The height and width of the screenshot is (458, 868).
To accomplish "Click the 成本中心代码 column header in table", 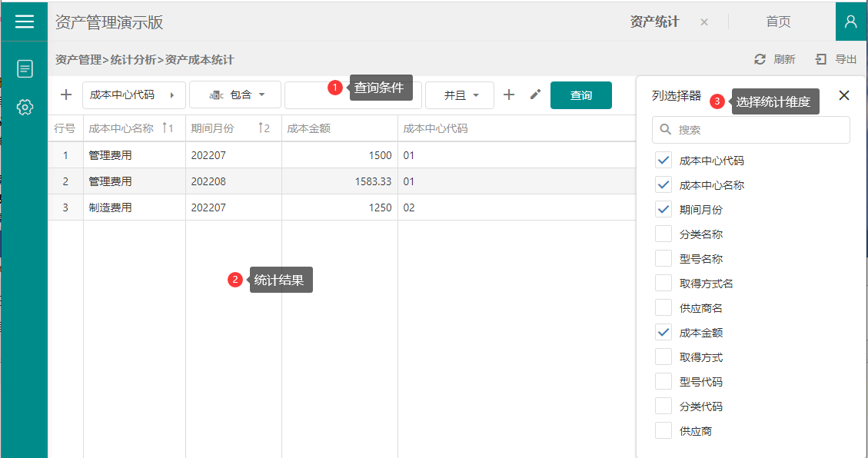I will pyautogui.click(x=516, y=128).
